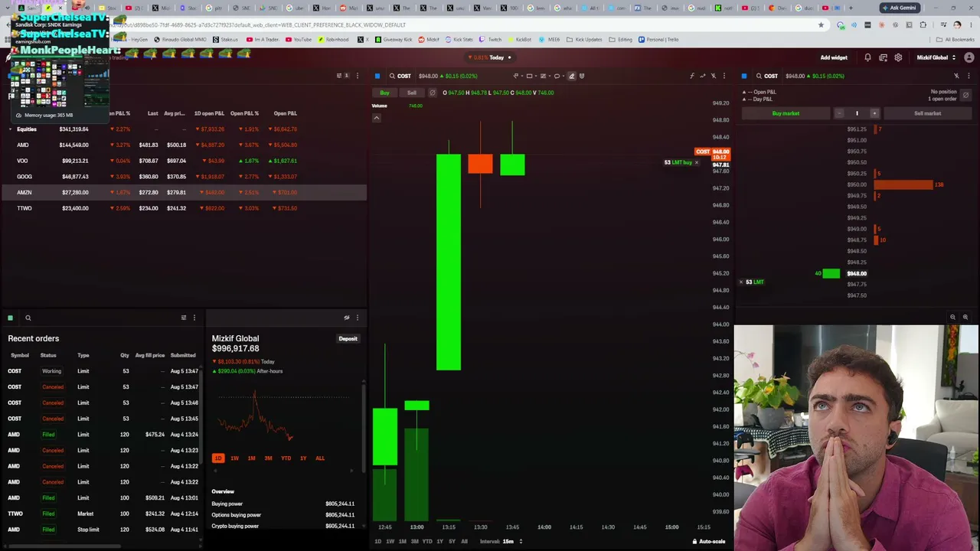Select the AMZN row in positions
This screenshot has height=551, width=980.
tap(184, 192)
